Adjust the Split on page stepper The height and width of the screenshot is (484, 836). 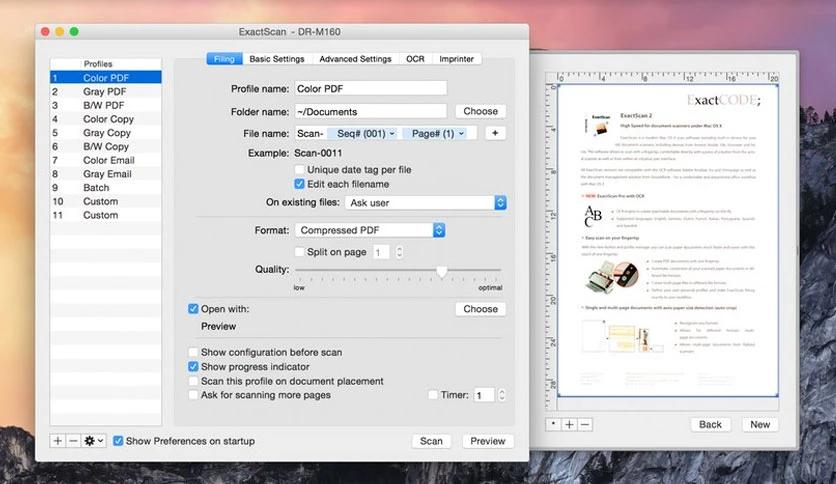point(399,252)
